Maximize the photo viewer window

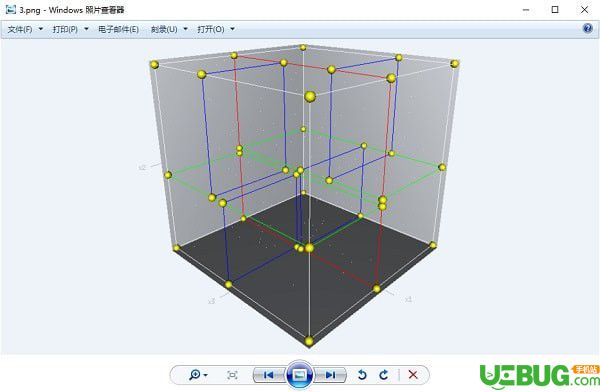pyautogui.click(x=555, y=10)
